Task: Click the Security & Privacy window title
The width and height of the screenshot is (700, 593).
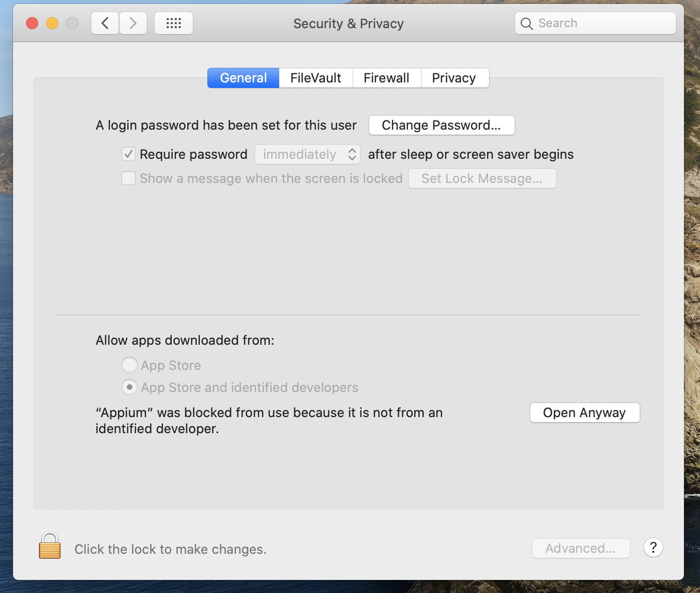Action: tap(348, 24)
